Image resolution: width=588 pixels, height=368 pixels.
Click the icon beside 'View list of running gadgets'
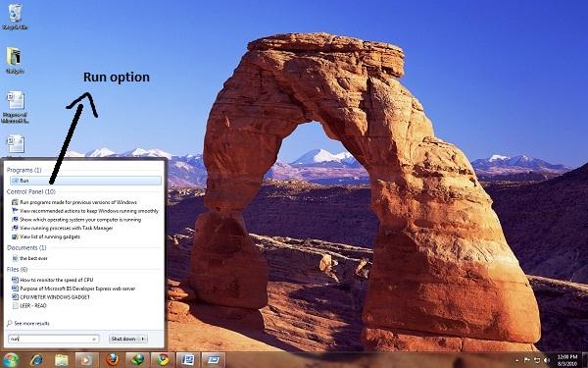click(x=16, y=237)
